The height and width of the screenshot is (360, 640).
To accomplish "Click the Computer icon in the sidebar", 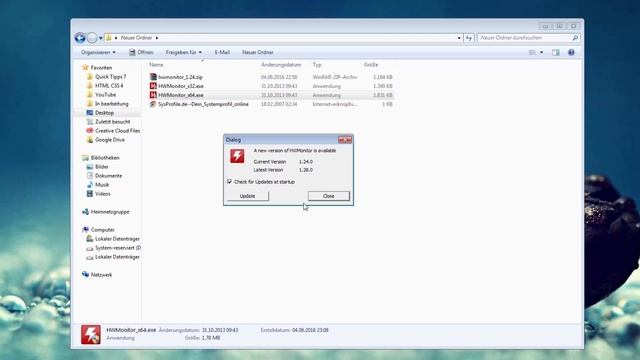I will pyautogui.click(x=85, y=230).
